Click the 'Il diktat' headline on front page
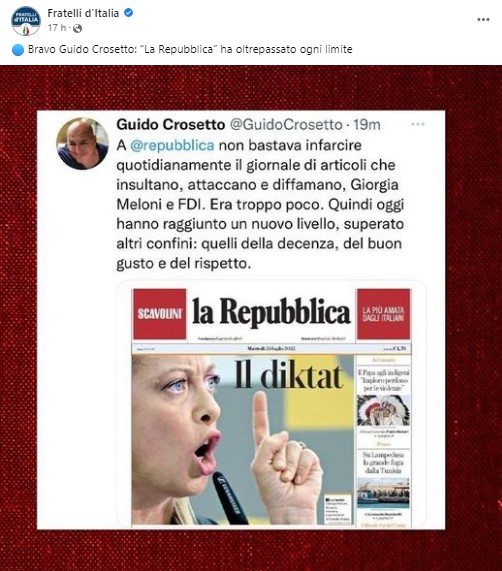502x571 pixels. [x=288, y=375]
